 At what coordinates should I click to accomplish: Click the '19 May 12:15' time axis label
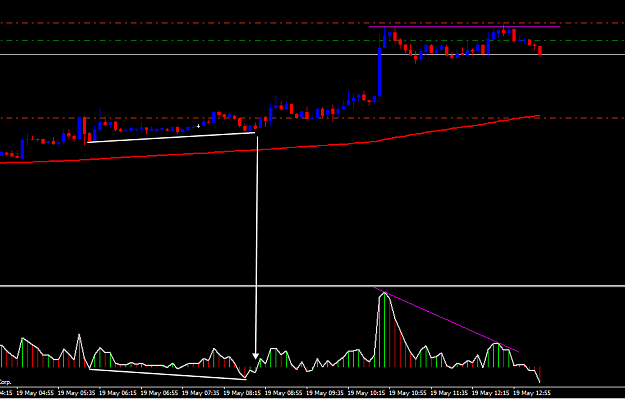coord(490,393)
